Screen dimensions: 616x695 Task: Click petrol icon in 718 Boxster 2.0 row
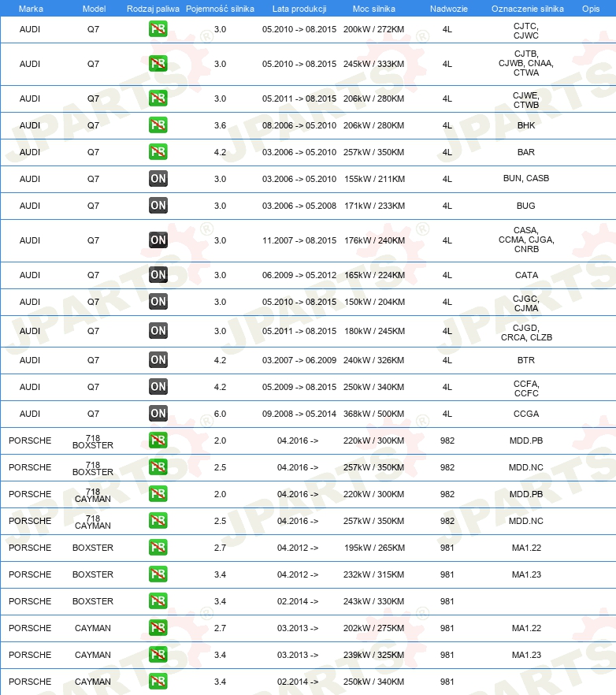click(158, 440)
